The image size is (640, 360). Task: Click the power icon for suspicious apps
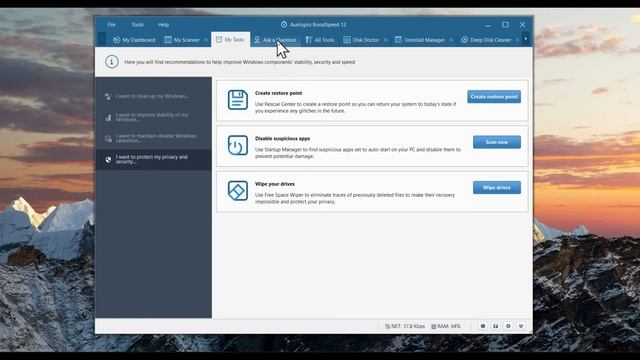coord(238,145)
